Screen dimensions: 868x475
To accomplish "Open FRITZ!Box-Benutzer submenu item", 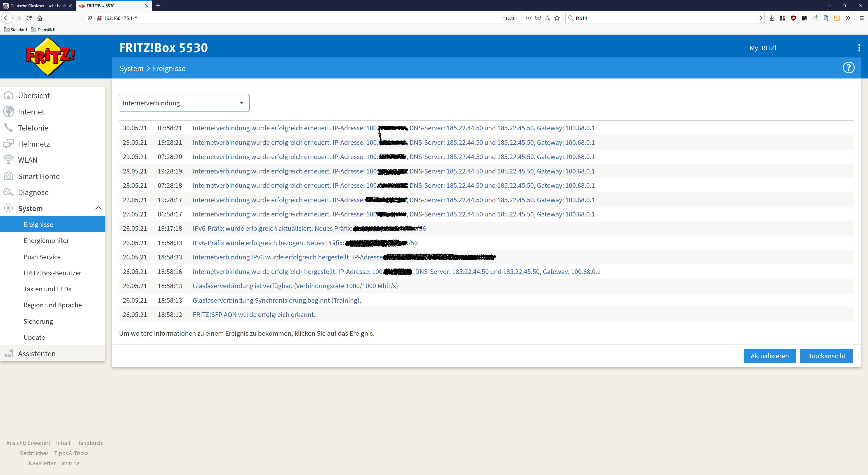I will click(52, 273).
